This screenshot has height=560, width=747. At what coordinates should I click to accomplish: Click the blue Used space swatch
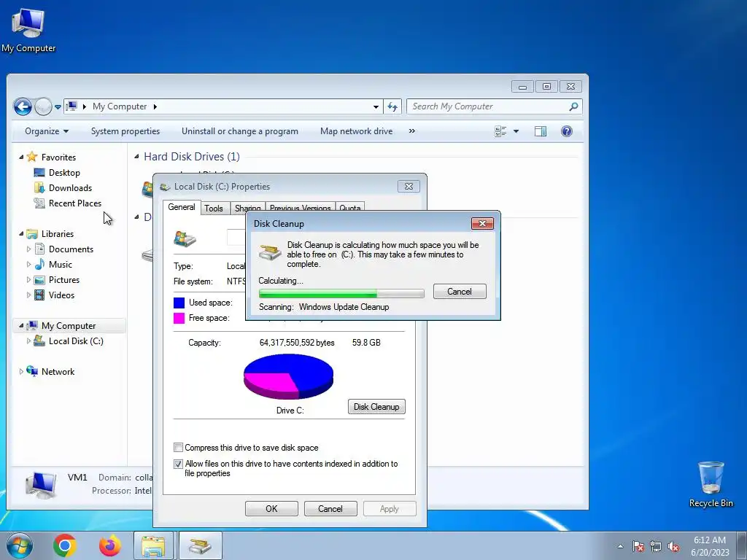pyautogui.click(x=179, y=303)
